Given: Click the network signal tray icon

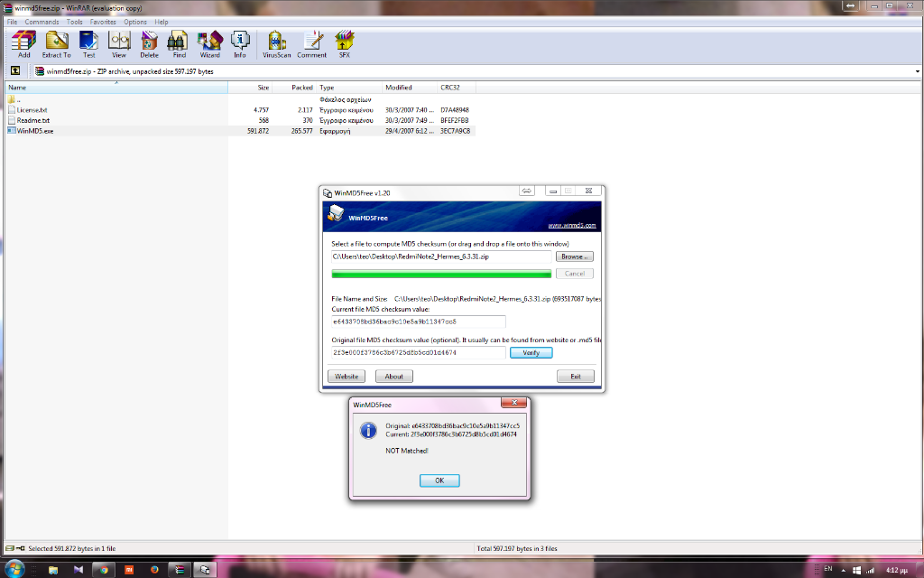Looking at the screenshot, I should [x=871, y=571].
